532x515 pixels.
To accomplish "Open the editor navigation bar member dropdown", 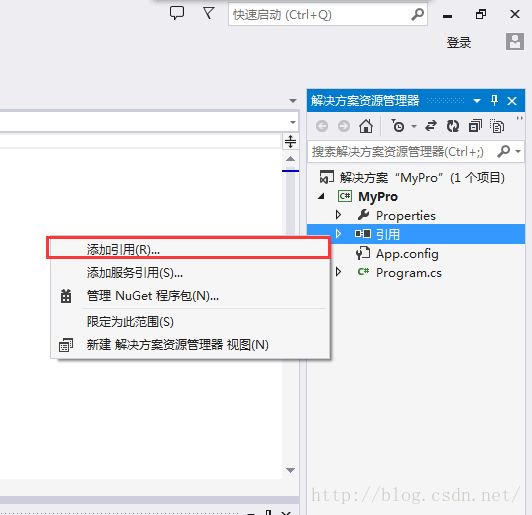I will [x=293, y=122].
